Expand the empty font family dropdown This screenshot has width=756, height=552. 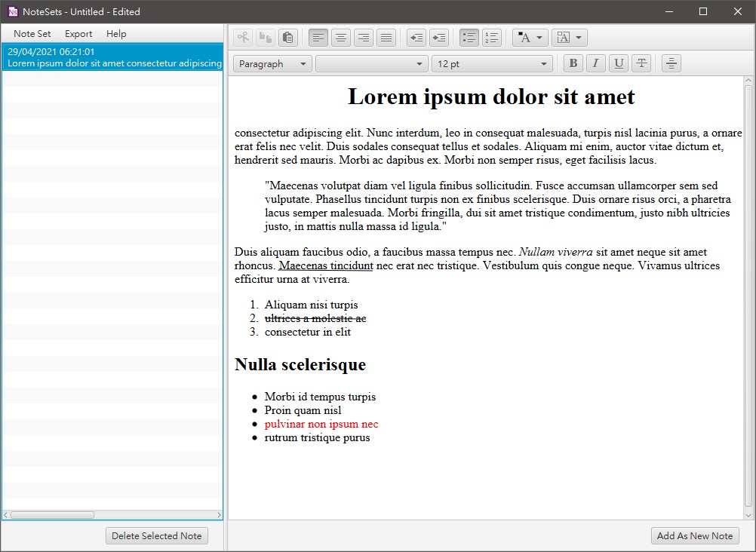372,64
